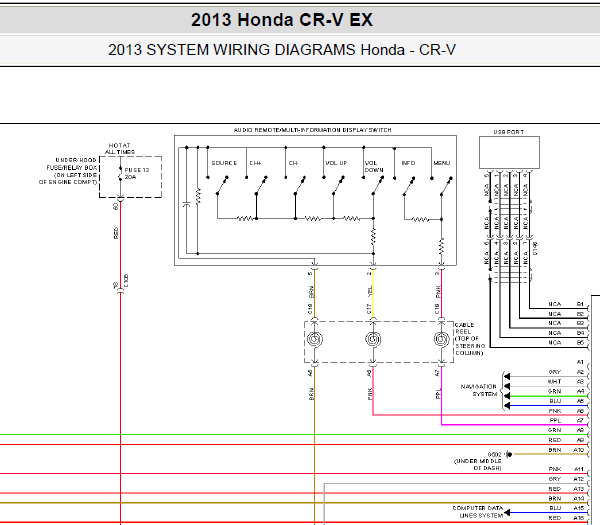Select the COMPUTER DATA LINES SYSTEM label
600x525 pixels.
tap(478, 512)
